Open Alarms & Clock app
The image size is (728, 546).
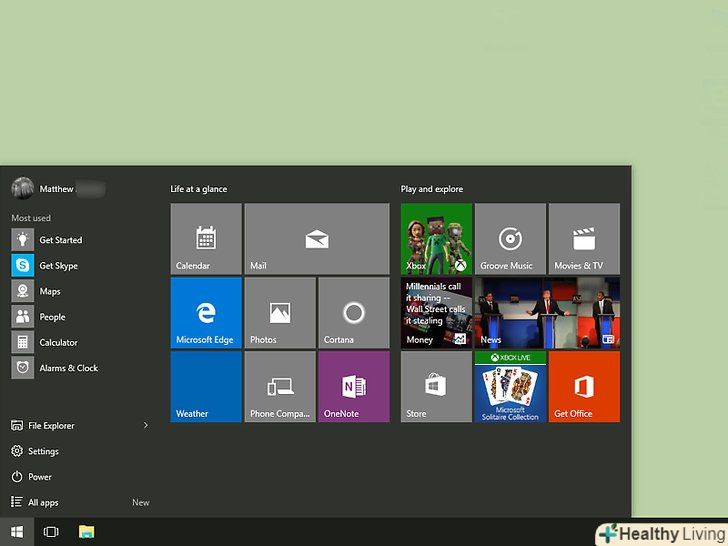coord(68,368)
